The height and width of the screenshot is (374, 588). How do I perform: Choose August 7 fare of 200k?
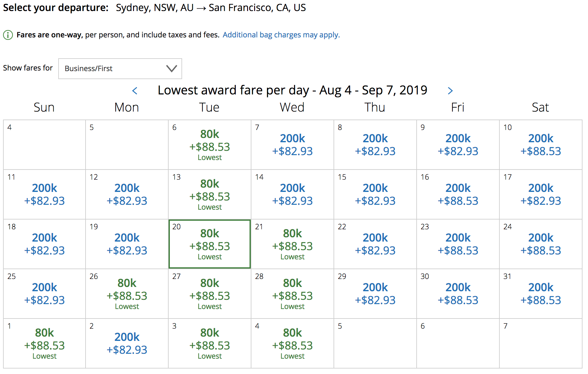(x=292, y=145)
